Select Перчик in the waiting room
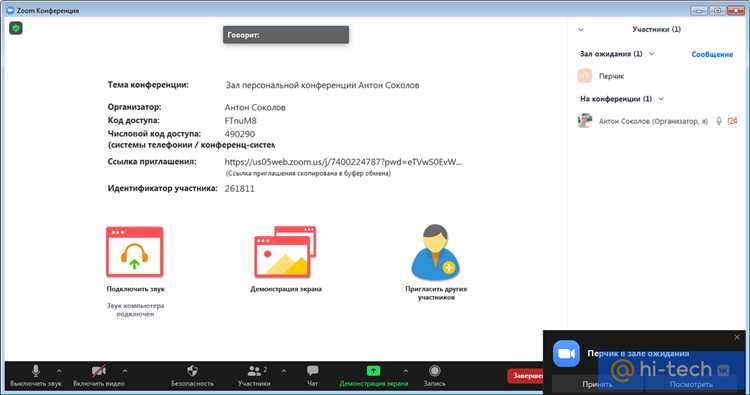 (658, 76)
